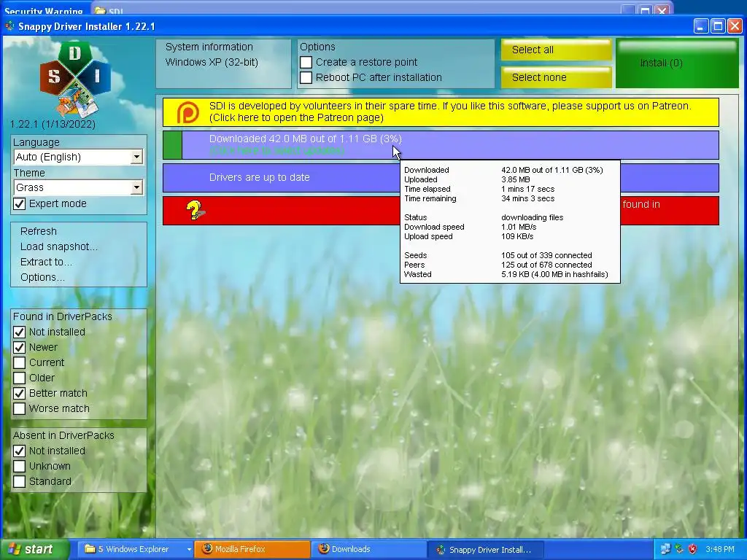Click the yellow question mark icon
747x560 pixels.
pyautogui.click(x=195, y=210)
